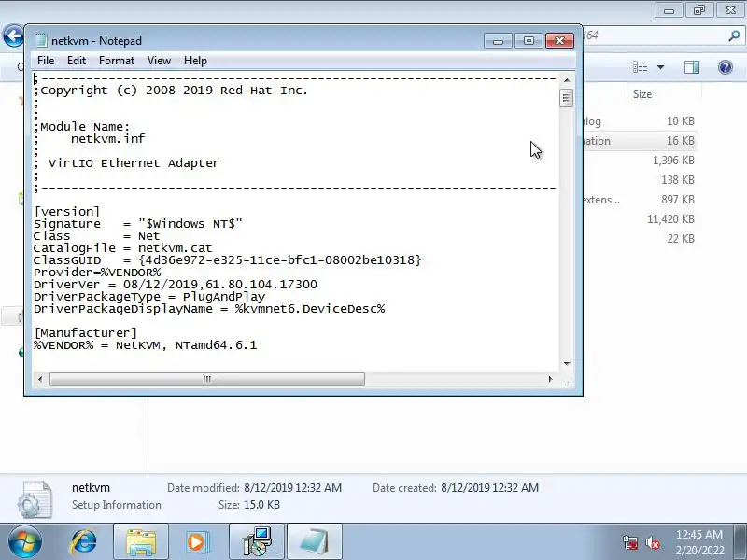Click the Date modified value in details pane
The height and width of the screenshot is (560, 747).
(x=292, y=488)
